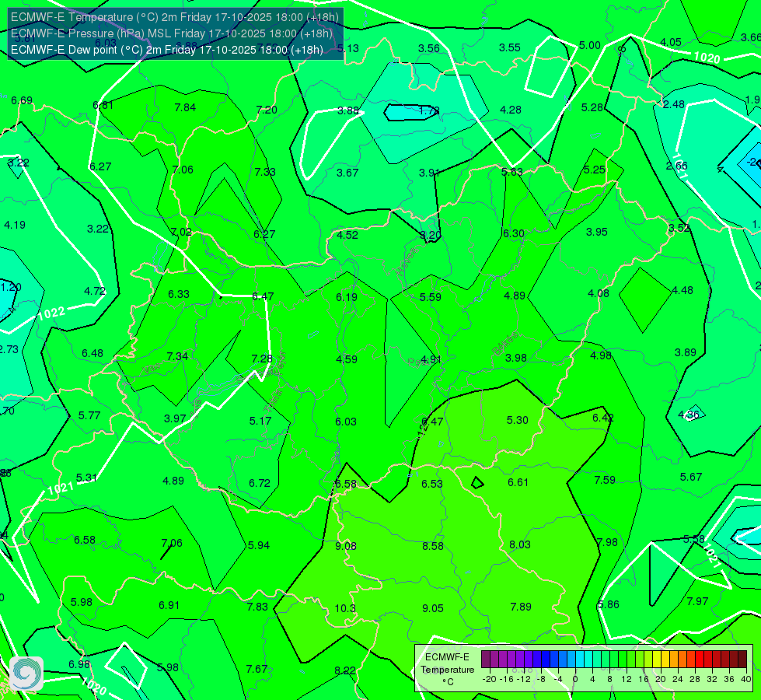Click the 5.30 temperature value
The width and height of the screenshot is (761, 700).
pos(518,420)
